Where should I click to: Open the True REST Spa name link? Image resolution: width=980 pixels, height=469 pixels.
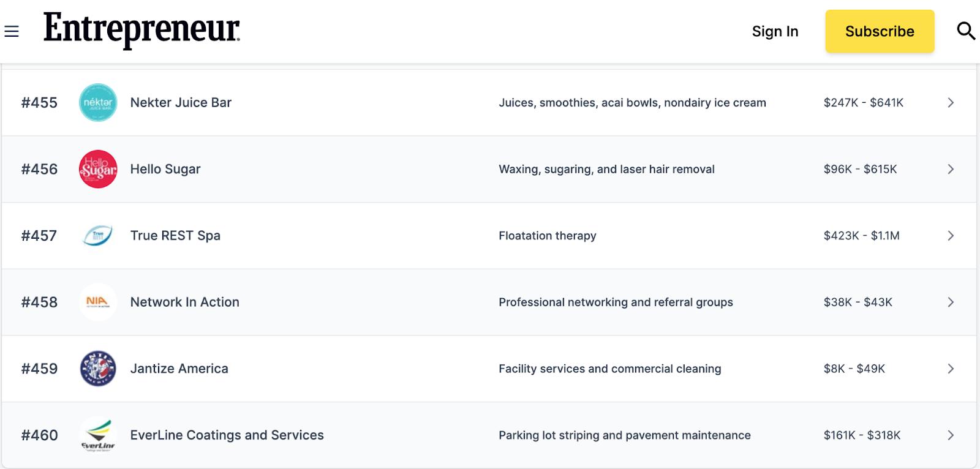(175, 236)
